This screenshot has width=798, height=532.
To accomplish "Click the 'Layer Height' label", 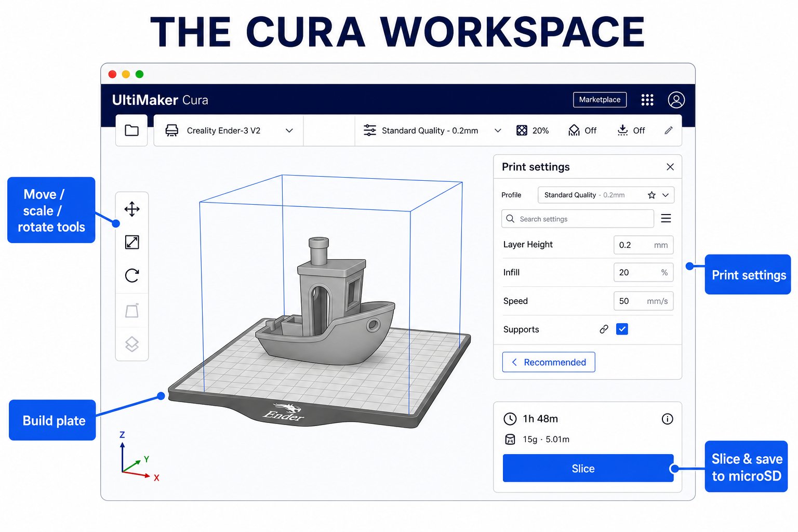I will coord(528,245).
